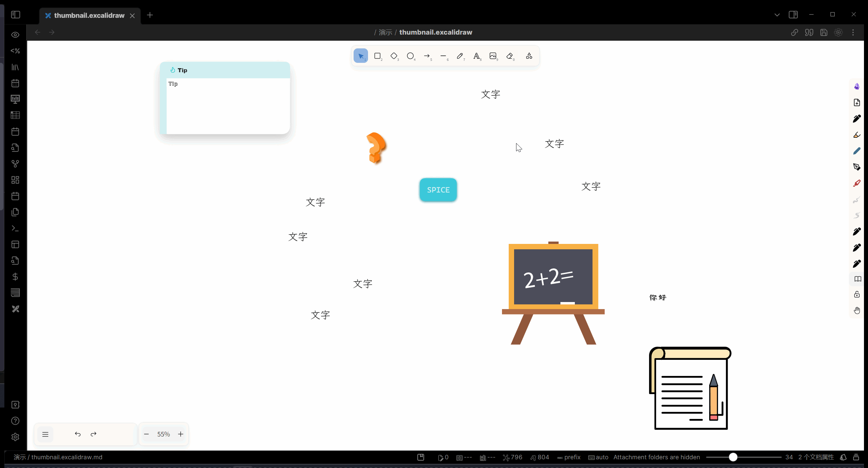Select the Ellipse tool
Viewport: 868px width, 468px height.
coord(410,56)
